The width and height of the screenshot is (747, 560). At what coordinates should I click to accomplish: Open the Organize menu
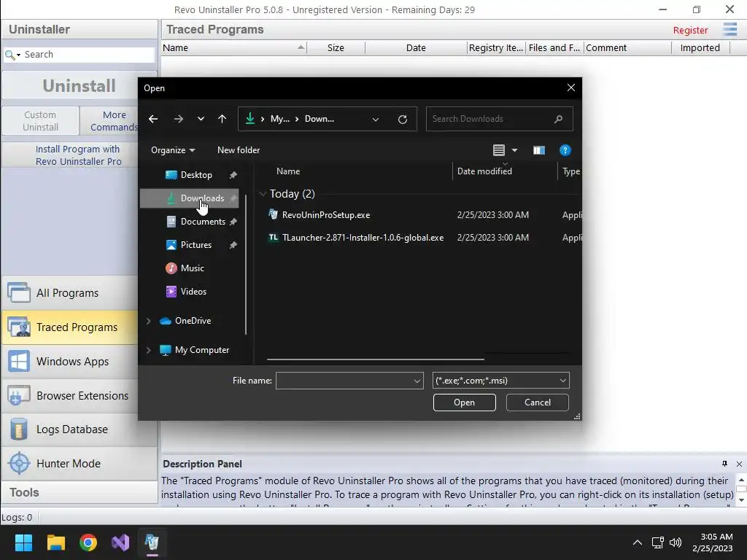point(173,150)
